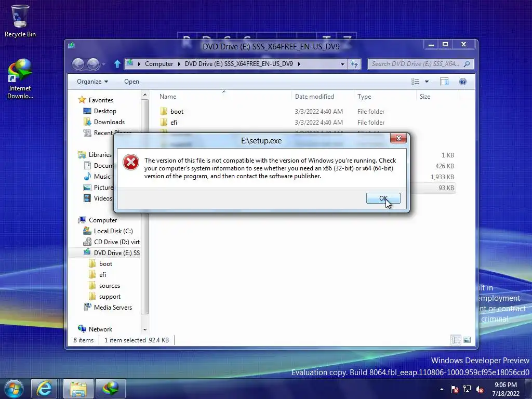Select efi folder in navigation tree
Image resolution: width=532 pixels, height=399 pixels.
102,274
